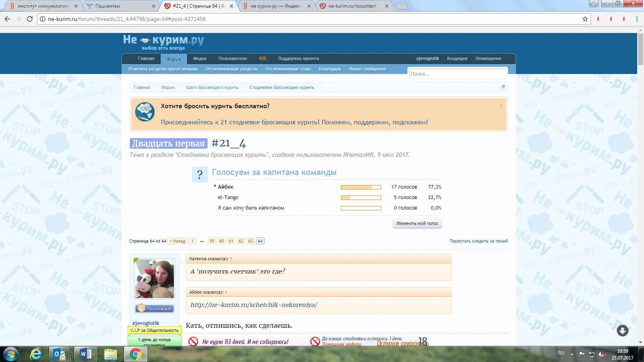Launch Internet Explorer from the taskbar

click(x=36, y=354)
